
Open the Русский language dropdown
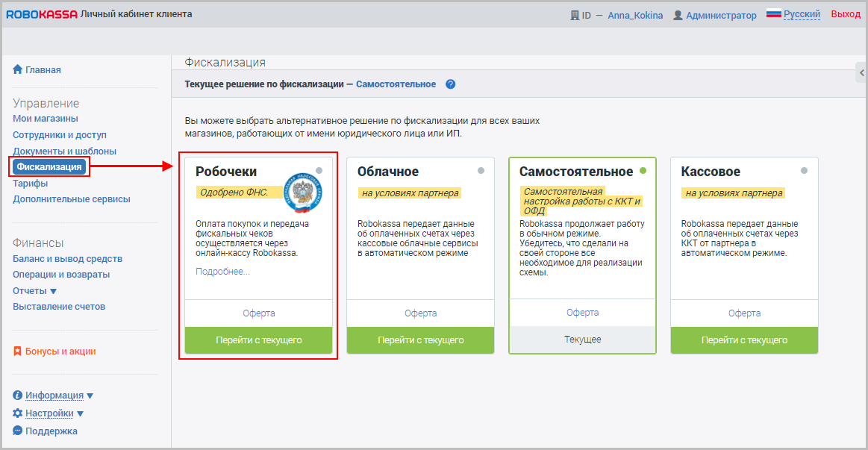tap(802, 14)
